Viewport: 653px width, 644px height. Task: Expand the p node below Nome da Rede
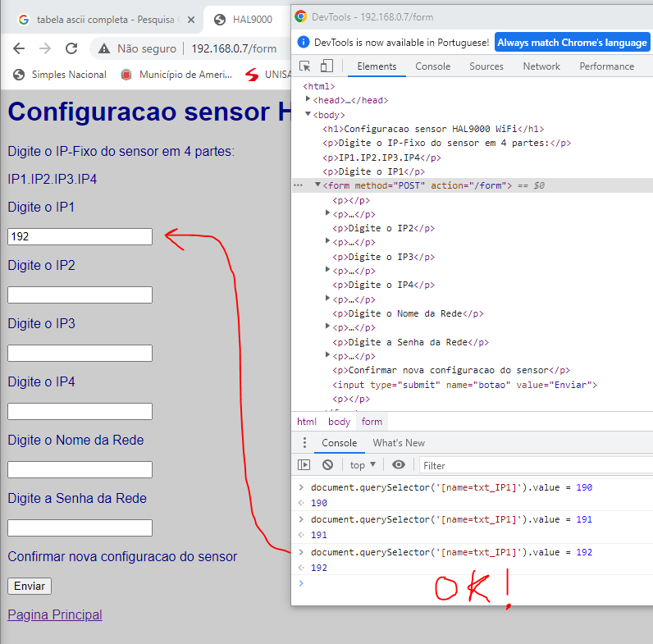[327, 327]
